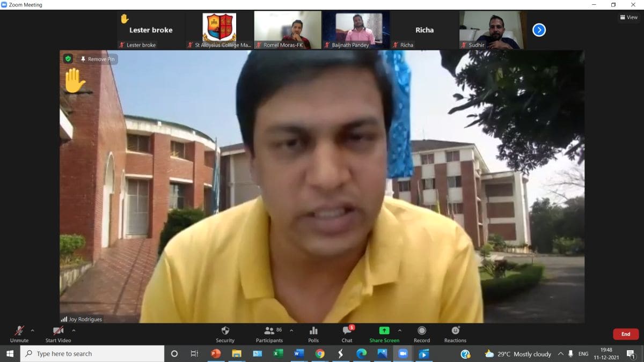The width and height of the screenshot is (644, 362).
Task: Click the green Share Screen button
Action: (384, 334)
